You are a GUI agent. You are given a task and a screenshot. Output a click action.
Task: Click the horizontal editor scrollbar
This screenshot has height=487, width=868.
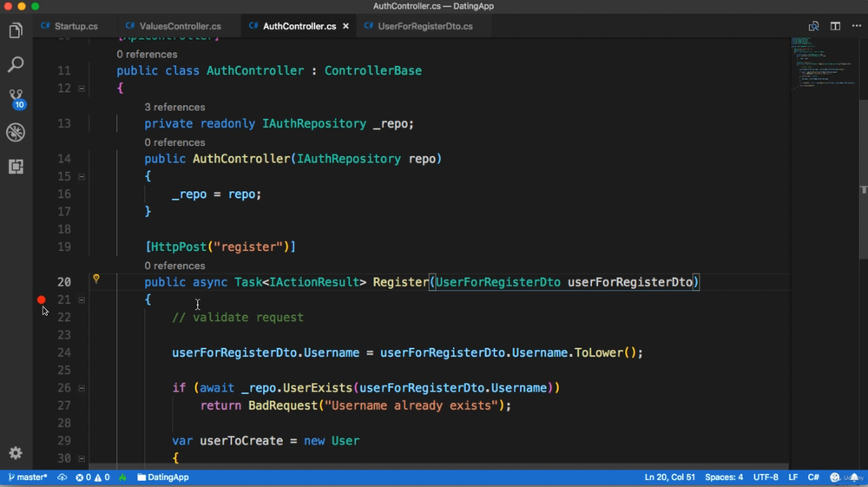pyautogui.click(x=438, y=466)
